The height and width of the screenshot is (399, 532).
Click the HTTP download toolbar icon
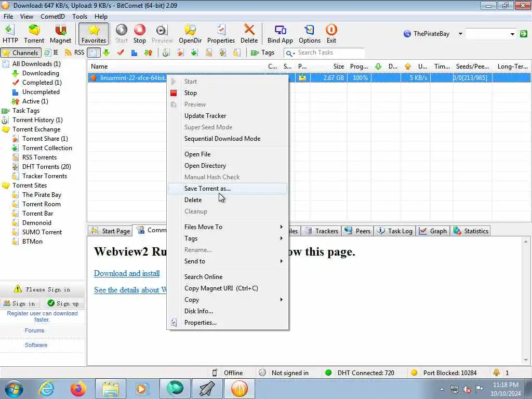point(10,34)
